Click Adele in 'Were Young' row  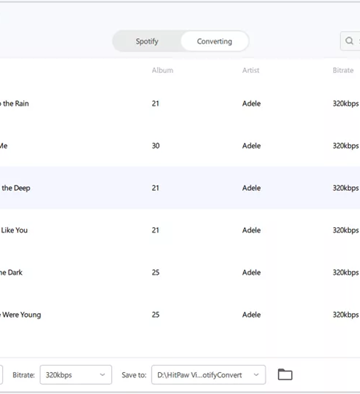click(x=251, y=315)
